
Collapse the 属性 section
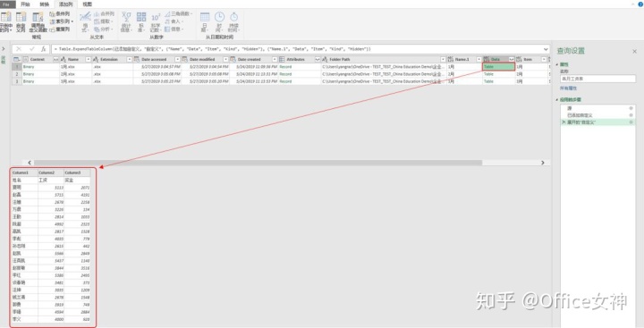point(558,64)
